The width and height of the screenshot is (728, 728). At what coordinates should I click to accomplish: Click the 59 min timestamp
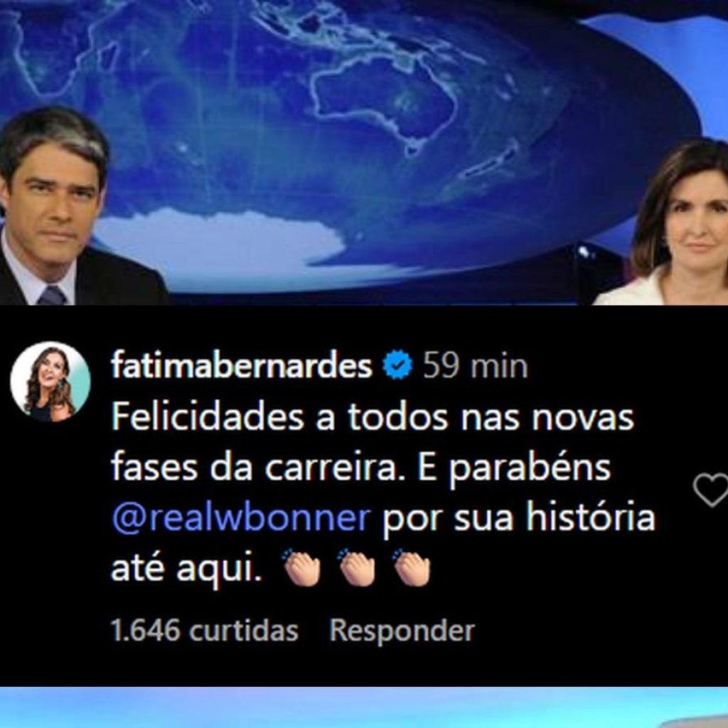point(476,366)
